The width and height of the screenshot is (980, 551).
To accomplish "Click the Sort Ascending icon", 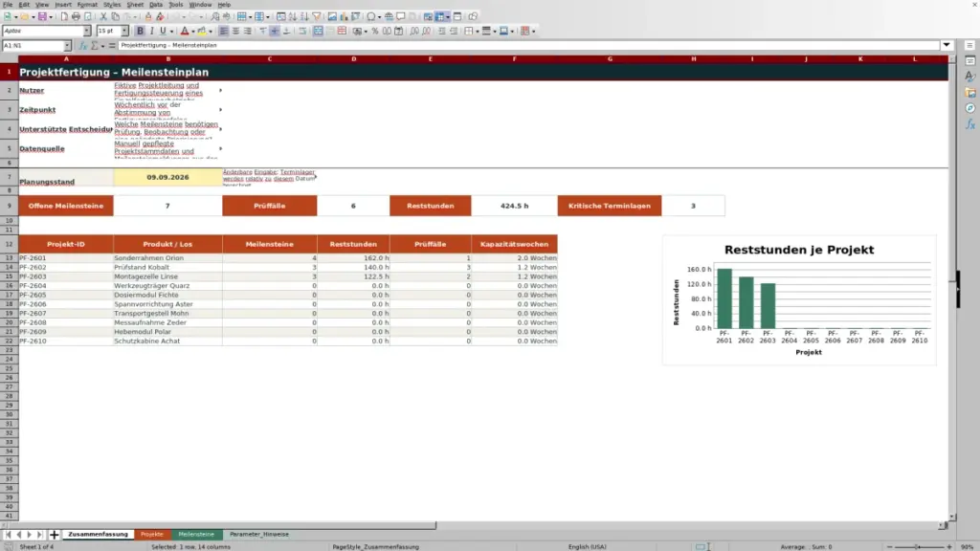I will 293,17.
